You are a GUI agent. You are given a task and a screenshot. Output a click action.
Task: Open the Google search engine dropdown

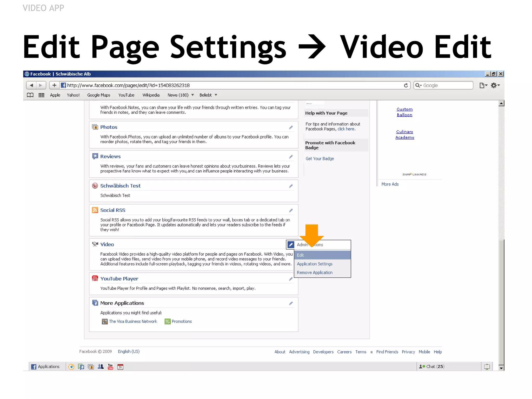[418, 85]
